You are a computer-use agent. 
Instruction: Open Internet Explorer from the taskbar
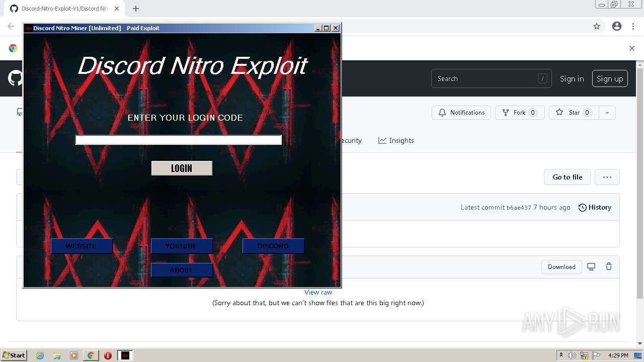(x=40, y=355)
